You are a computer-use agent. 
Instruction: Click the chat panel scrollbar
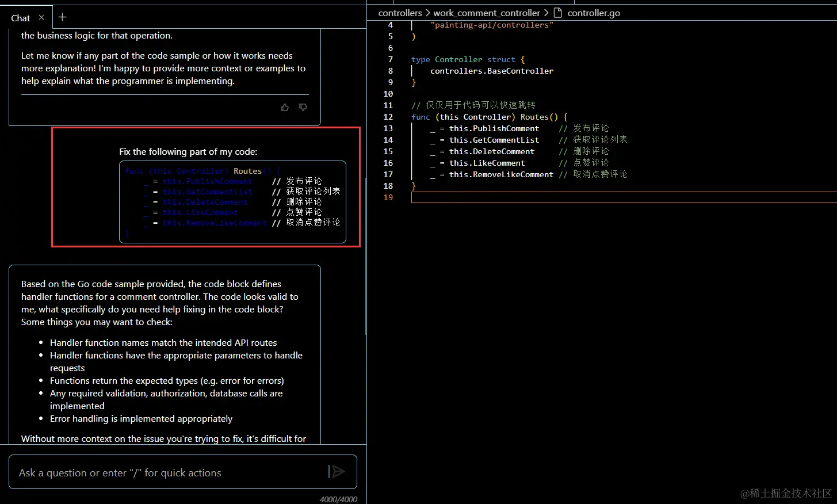pyautogui.click(x=365, y=256)
